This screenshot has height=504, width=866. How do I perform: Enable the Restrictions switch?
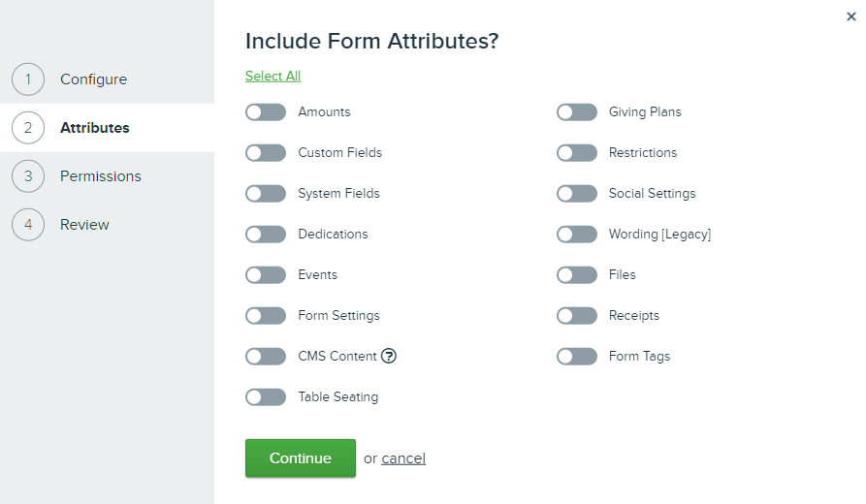pos(577,153)
